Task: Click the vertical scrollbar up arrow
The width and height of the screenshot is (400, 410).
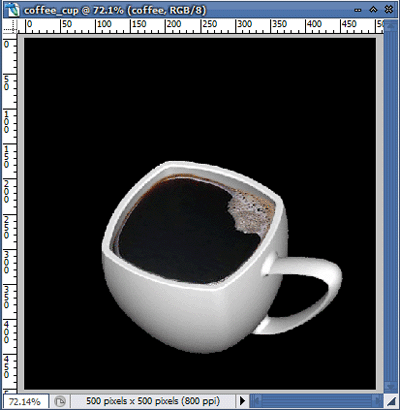Action: 390,26
